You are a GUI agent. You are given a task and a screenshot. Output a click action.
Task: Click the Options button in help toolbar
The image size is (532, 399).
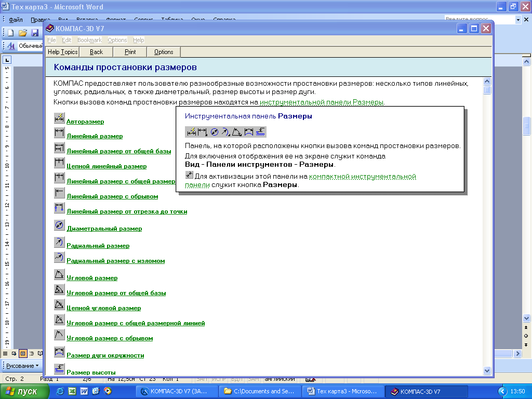coord(164,52)
